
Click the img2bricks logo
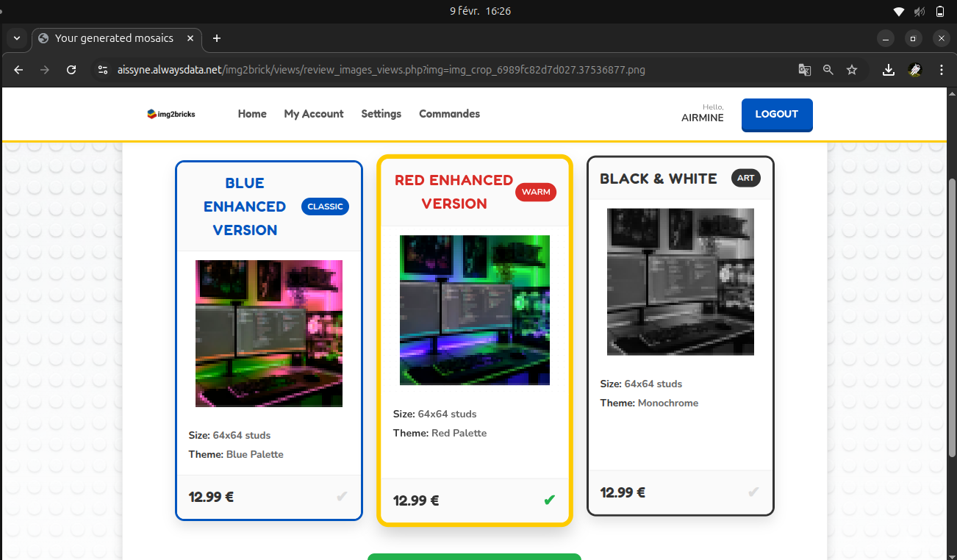(x=171, y=114)
